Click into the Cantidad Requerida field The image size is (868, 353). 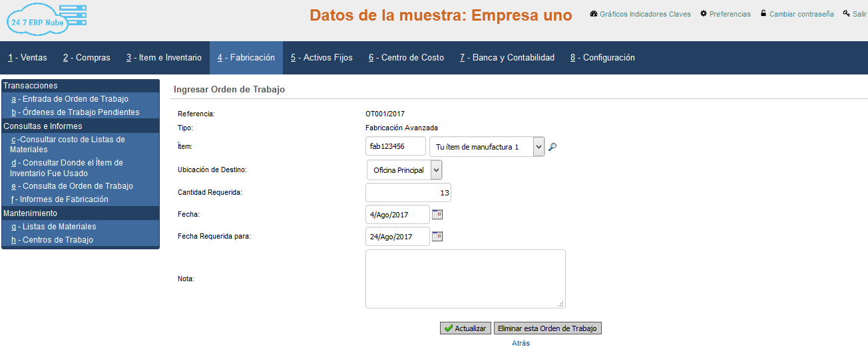[x=408, y=193]
